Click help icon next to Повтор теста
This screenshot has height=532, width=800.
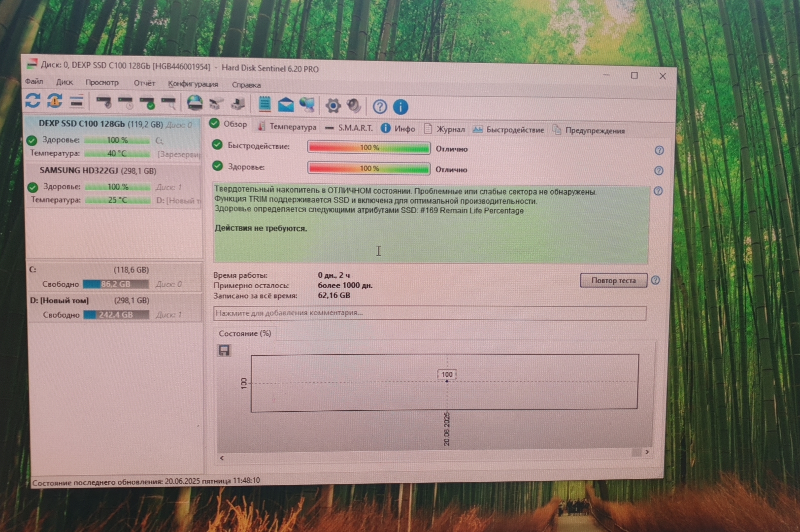pyautogui.click(x=655, y=280)
